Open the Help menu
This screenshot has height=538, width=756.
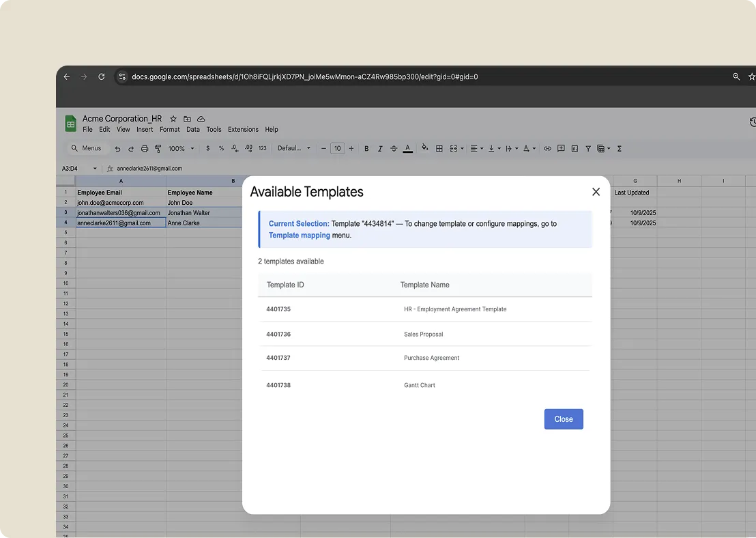point(272,129)
